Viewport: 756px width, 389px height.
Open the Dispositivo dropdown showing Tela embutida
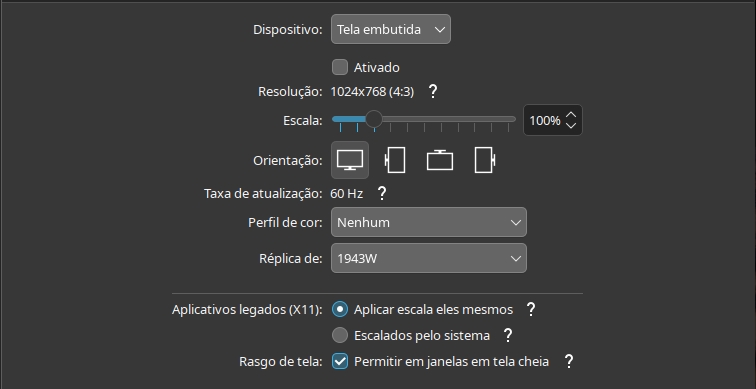(391, 29)
